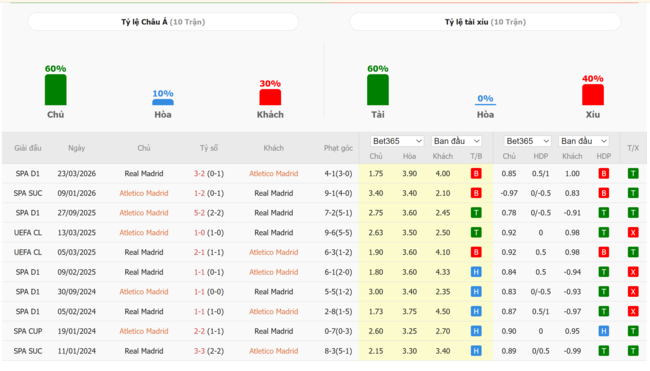Click the red 40% Xỉu bar
The image size is (650, 371).
593,95
